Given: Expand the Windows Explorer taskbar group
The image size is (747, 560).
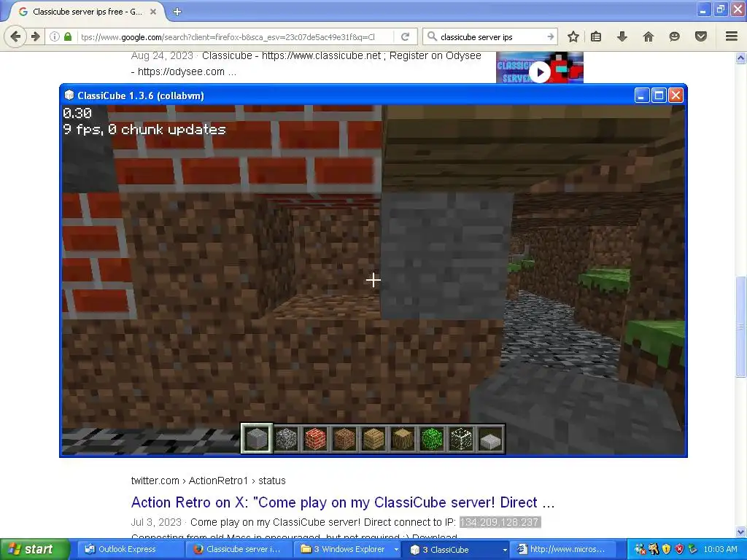Looking at the screenshot, I should [x=396, y=550].
